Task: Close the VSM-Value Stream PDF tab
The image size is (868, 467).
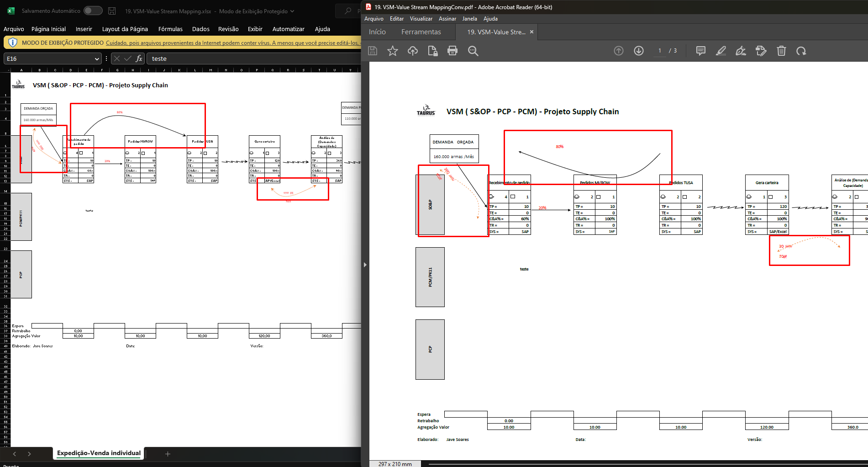Action: 531,32
